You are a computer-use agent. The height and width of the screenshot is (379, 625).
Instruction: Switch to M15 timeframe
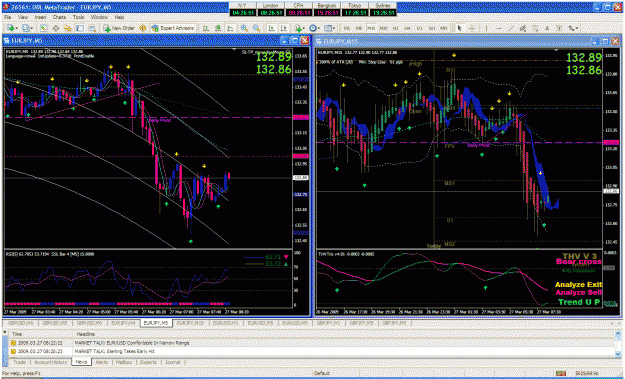pos(371,28)
